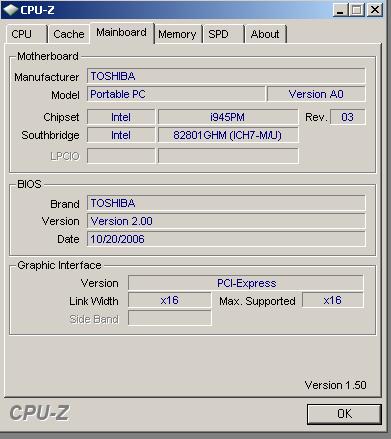Click the 'Max. Supported' label
391x439 pixels.
[x=257, y=301]
